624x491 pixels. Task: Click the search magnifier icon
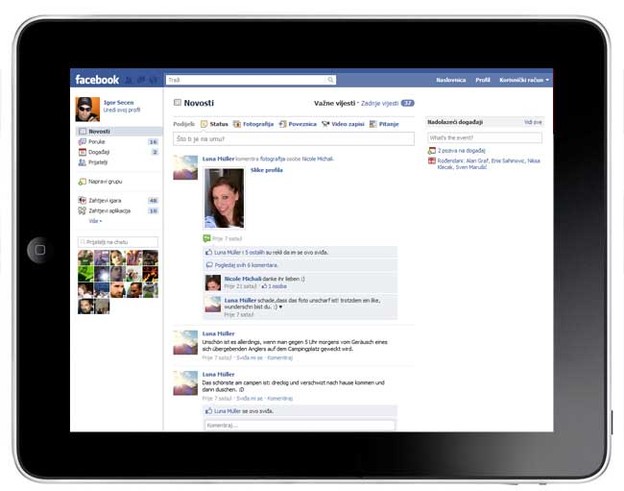click(x=331, y=79)
